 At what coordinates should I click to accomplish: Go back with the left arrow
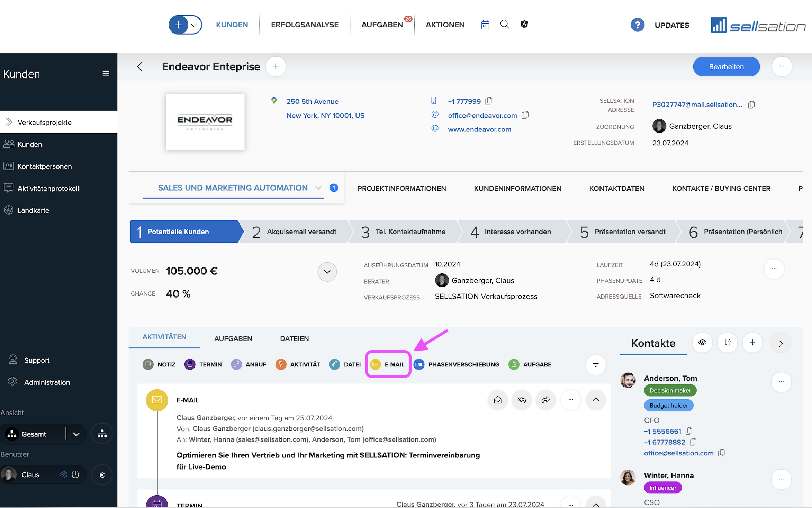[140, 66]
